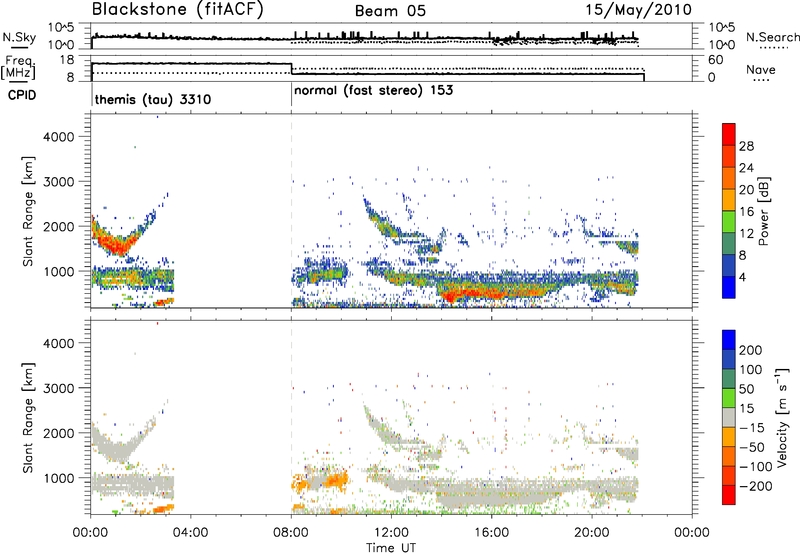Viewport: 800px width, 554px height.
Task: Click the 'Nave' legend label
Action: [761, 70]
